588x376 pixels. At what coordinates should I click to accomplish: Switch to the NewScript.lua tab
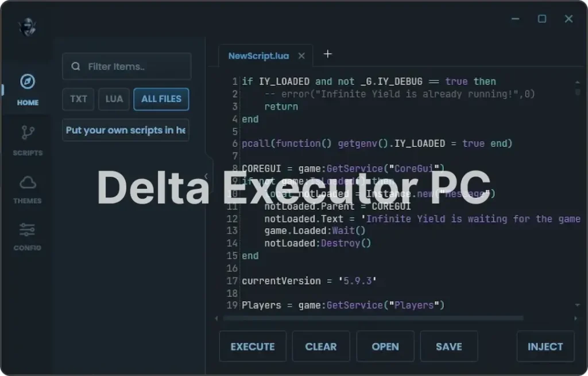tap(258, 56)
